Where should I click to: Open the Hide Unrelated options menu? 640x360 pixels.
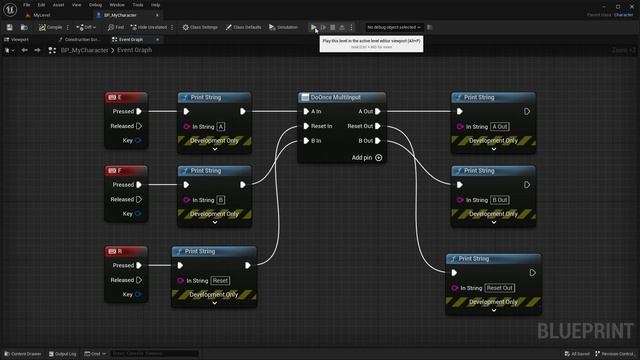coord(172,27)
